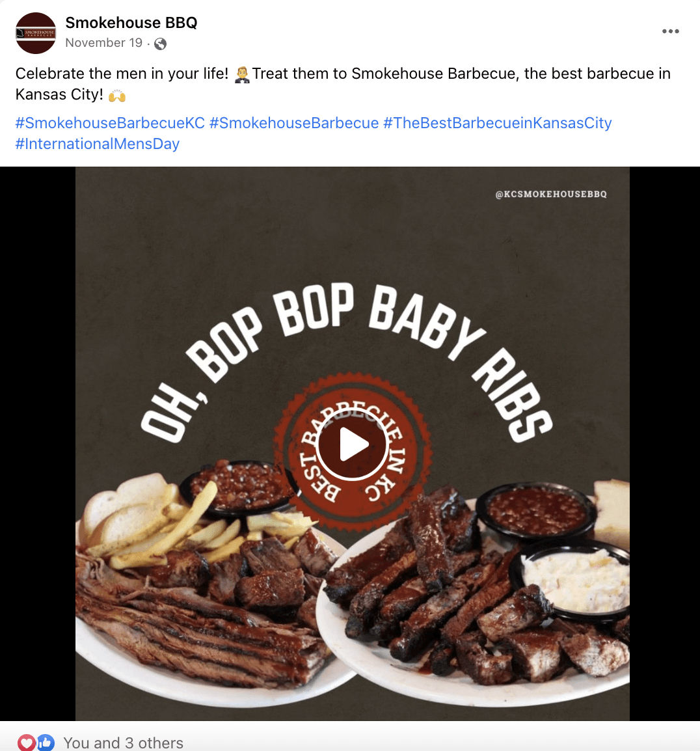Open the #TheBestBarbecueinKansasCity hashtag
The image size is (700, 751).
498,123
